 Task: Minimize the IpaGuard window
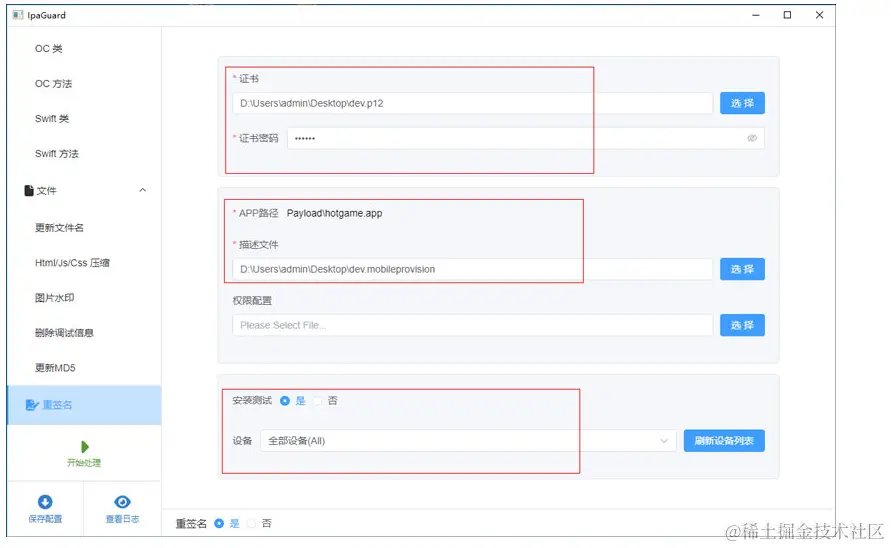[x=756, y=15]
